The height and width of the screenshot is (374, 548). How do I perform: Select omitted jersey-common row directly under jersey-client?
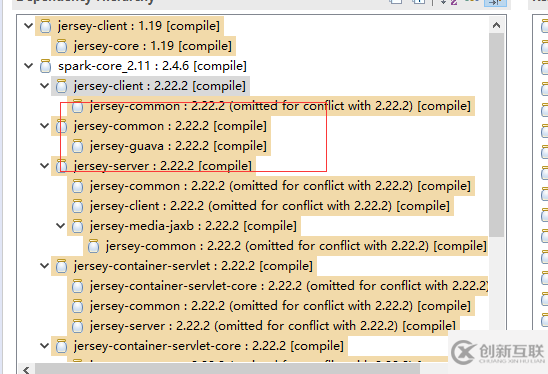click(271, 106)
